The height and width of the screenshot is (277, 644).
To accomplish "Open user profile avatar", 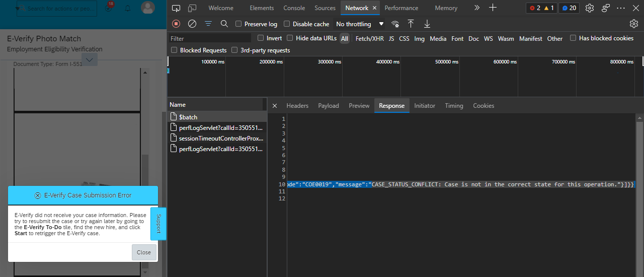I will point(148,8).
